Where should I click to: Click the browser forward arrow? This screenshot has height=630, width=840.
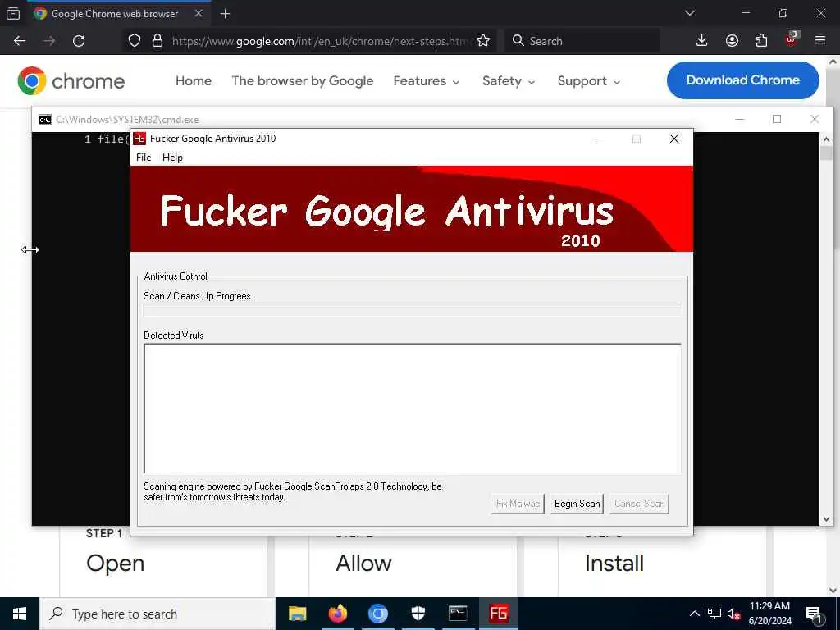pyautogui.click(x=49, y=41)
